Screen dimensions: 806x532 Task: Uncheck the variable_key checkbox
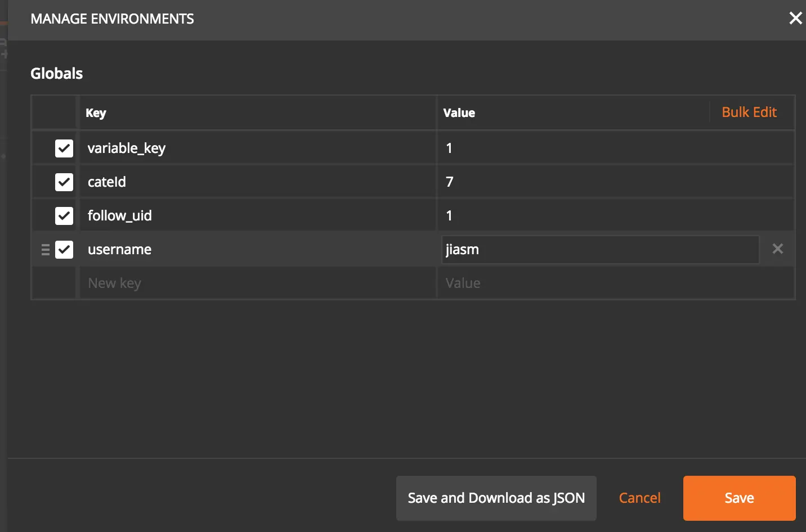[64, 148]
